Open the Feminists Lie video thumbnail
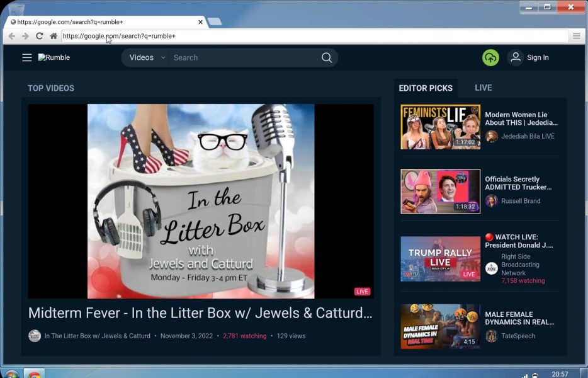 440,127
